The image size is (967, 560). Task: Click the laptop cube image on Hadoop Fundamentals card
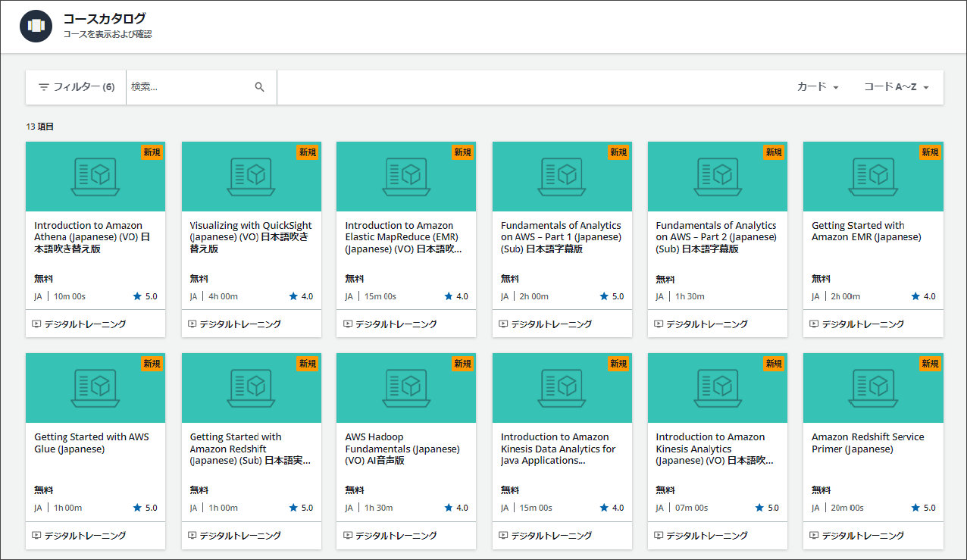tap(406, 388)
